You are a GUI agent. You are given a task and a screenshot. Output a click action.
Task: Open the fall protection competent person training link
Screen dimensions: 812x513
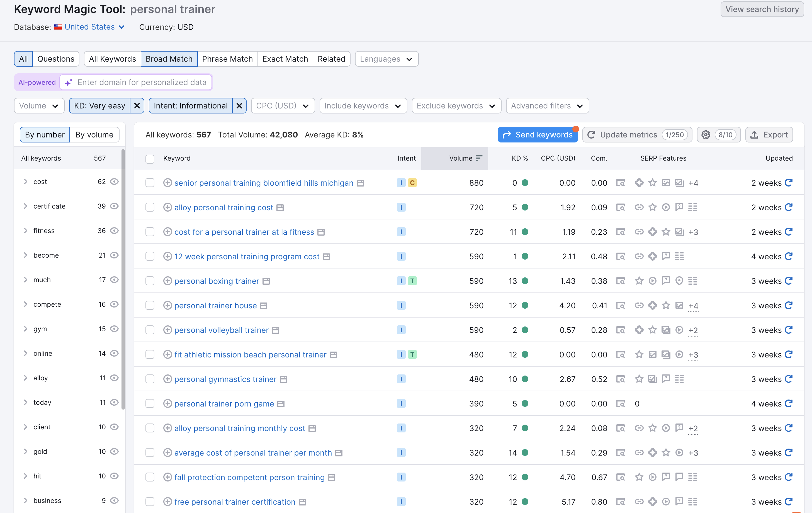(x=249, y=477)
